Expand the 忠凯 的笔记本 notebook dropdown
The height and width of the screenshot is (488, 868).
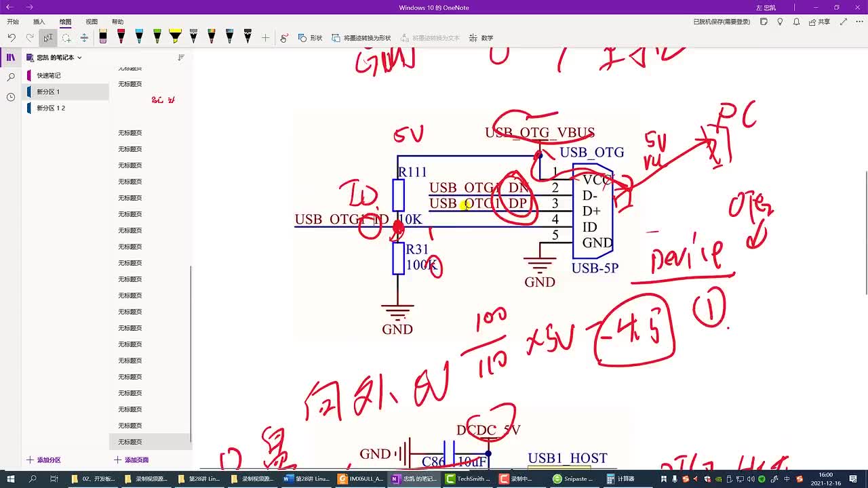[x=54, y=58]
